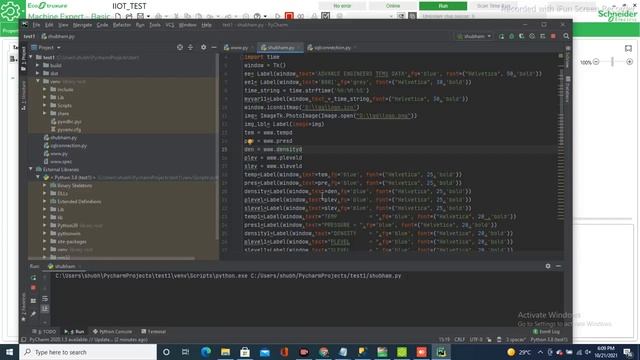
Task: Open the Structure side tab
Action: [x=23, y=95]
